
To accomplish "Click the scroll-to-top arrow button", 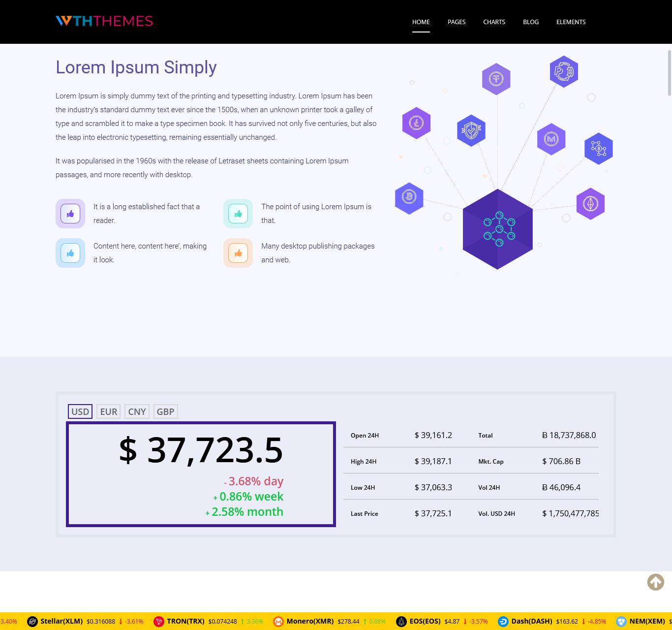I will tap(655, 582).
